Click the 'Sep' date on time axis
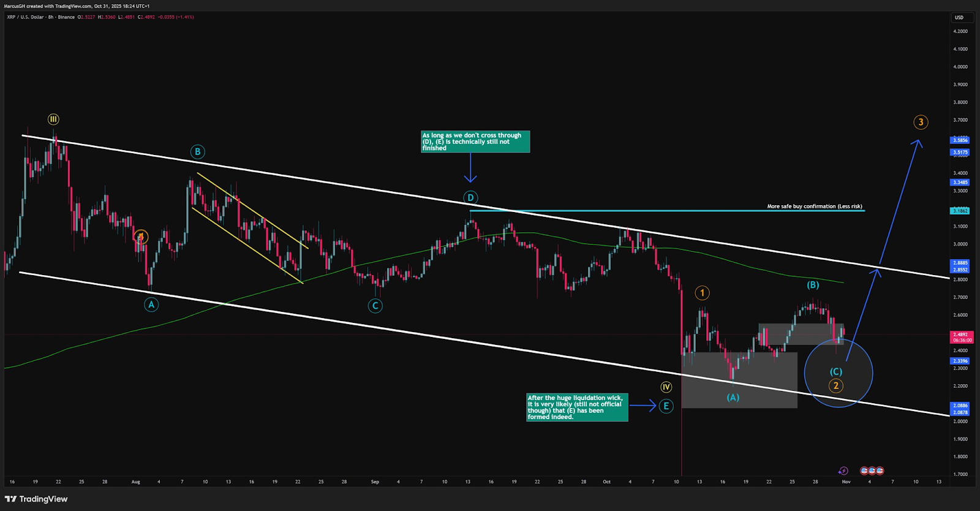 point(375,482)
